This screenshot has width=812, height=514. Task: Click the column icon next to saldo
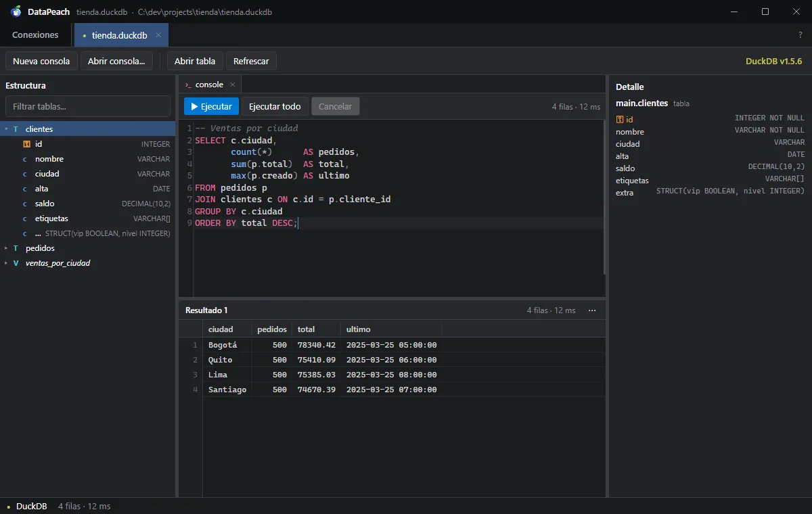25,204
